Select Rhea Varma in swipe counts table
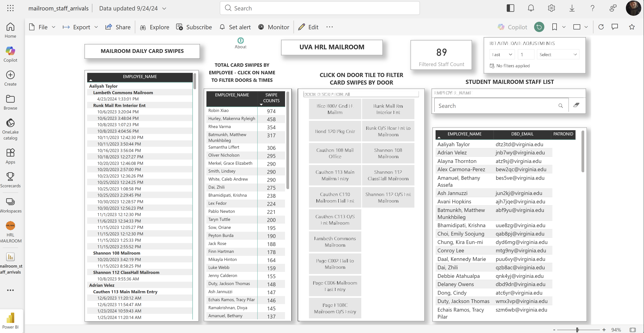Screen dimensions: 644x333 pyautogui.click(x=219, y=127)
